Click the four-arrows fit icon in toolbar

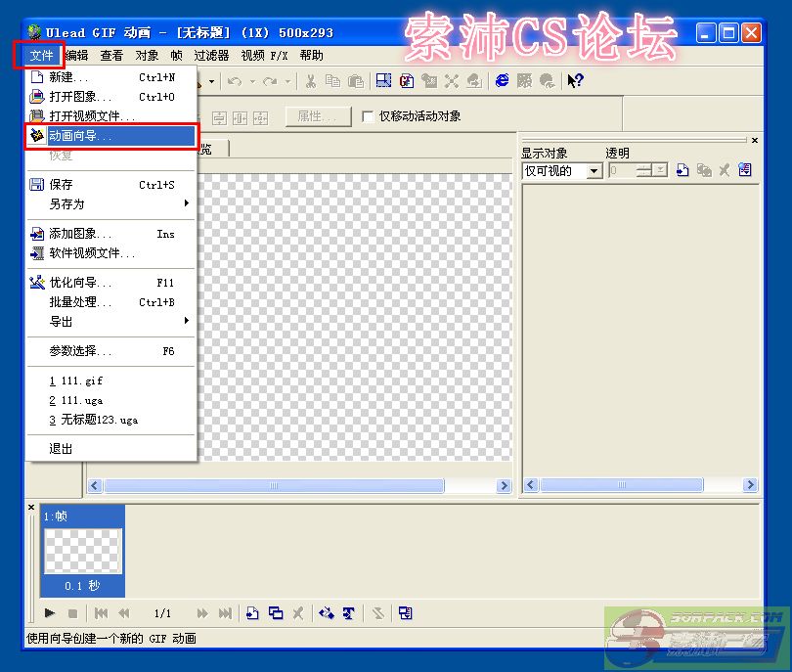(x=452, y=81)
